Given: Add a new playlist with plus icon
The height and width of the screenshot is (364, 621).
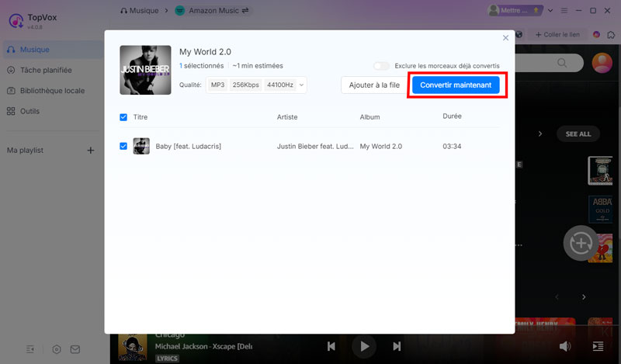Looking at the screenshot, I should click(x=91, y=151).
